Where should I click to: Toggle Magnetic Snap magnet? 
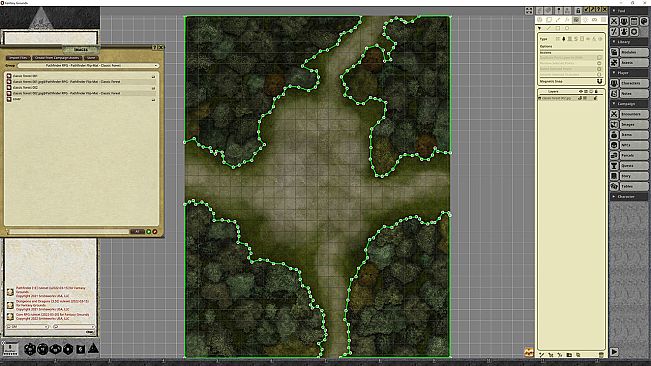[x=599, y=81]
